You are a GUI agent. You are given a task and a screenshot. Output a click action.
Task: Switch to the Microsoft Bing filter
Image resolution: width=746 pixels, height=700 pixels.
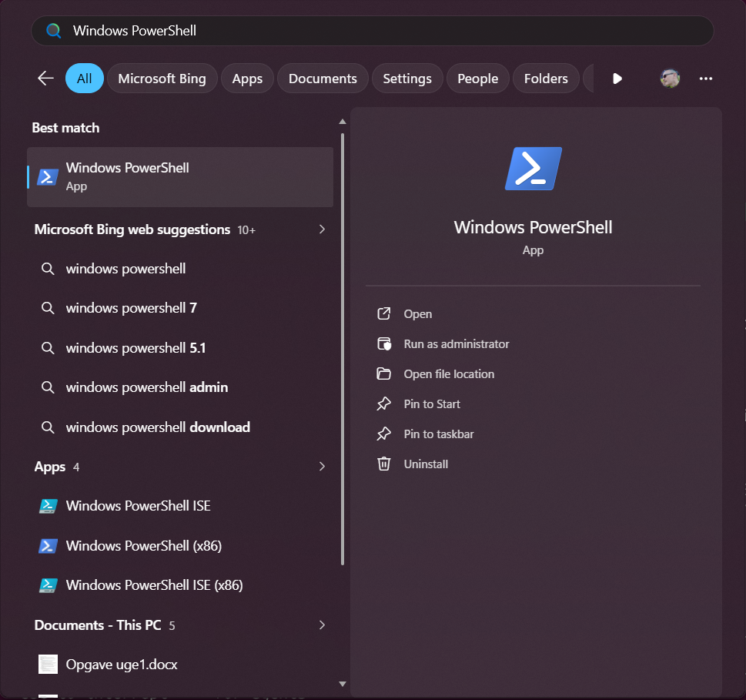click(x=162, y=79)
